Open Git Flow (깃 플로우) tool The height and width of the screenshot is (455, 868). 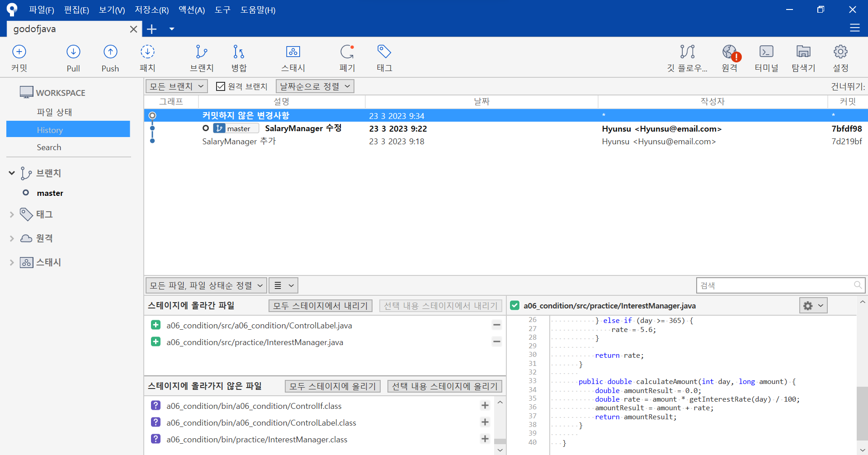click(x=687, y=58)
